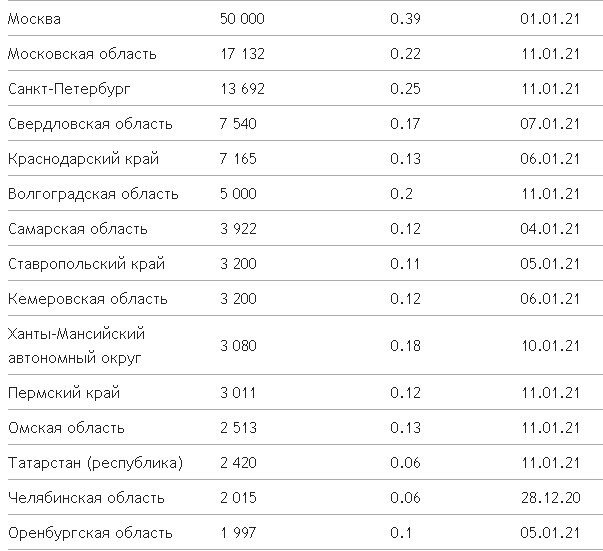The width and height of the screenshot is (603, 551).
Task: Select the Московская область cell
Action: click(x=82, y=54)
